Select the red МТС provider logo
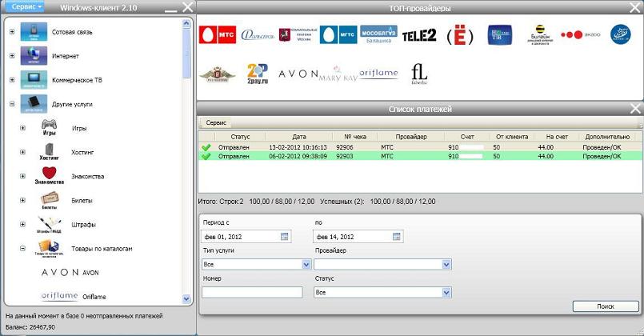 218,35
